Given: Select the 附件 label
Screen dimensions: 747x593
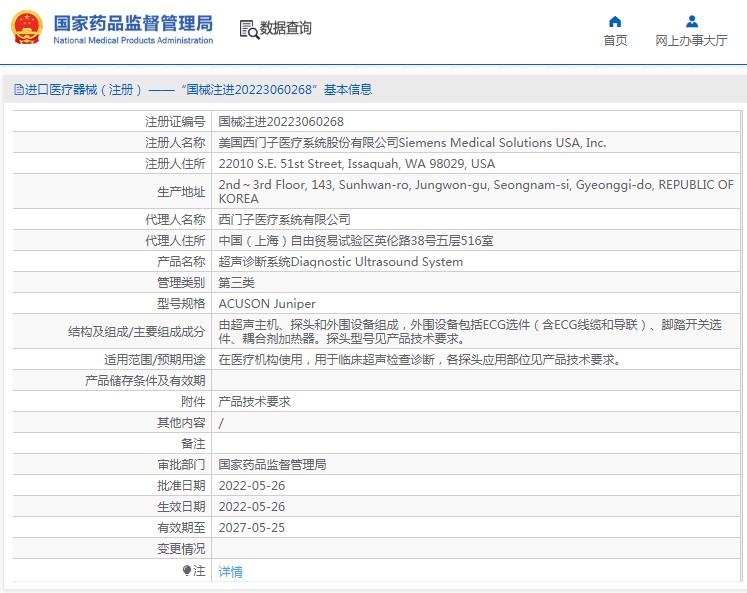Looking at the screenshot, I should pos(193,402).
